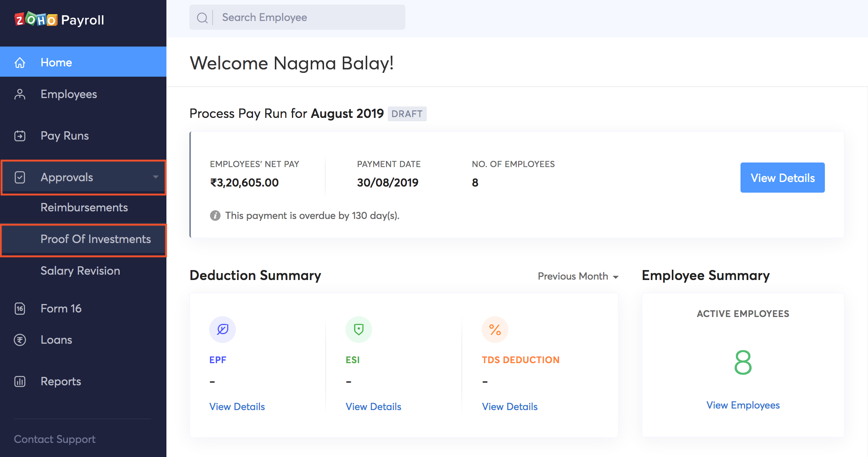Expand the info tooltip about overdue payment
This screenshot has width=868, height=457.
[x=215, y=216]
